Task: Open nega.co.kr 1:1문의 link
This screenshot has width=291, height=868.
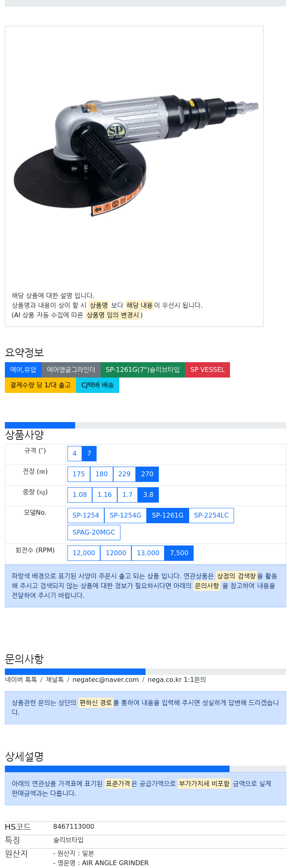Action: [x=177, y=680]
